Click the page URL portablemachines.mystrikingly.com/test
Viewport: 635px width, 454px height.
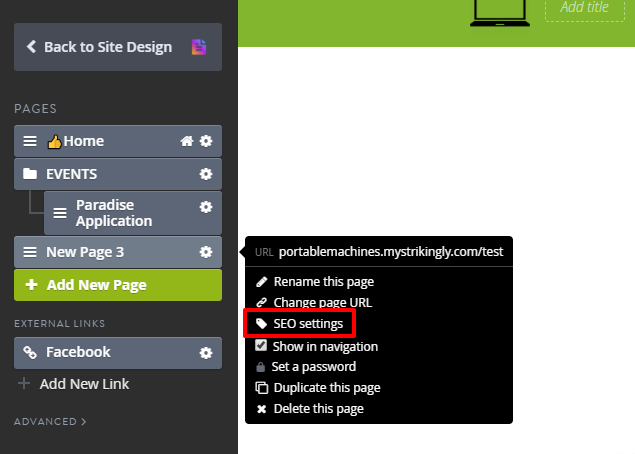(x=391, y=252)
